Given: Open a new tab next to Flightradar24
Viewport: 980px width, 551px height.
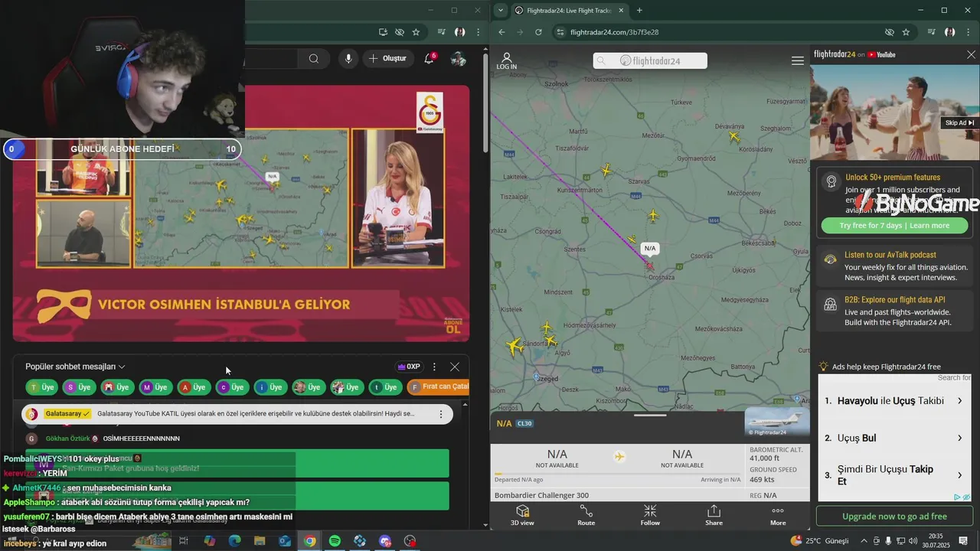Looking at the screenshot, I should [x=639, y=10].
